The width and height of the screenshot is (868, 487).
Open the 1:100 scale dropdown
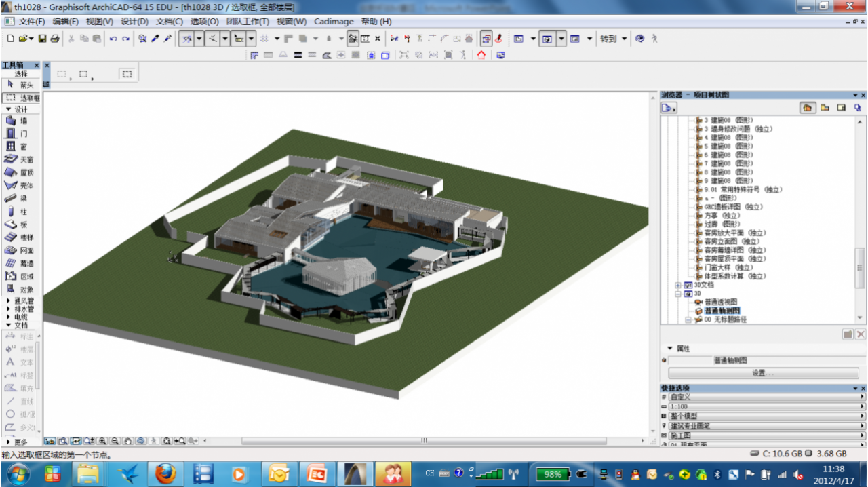(766, 406)
